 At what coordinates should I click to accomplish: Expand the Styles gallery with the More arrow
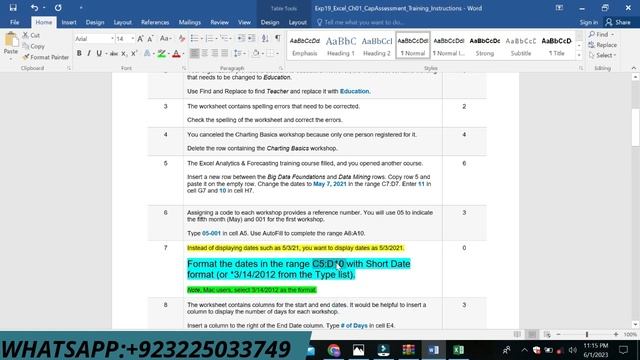(579, 56)
